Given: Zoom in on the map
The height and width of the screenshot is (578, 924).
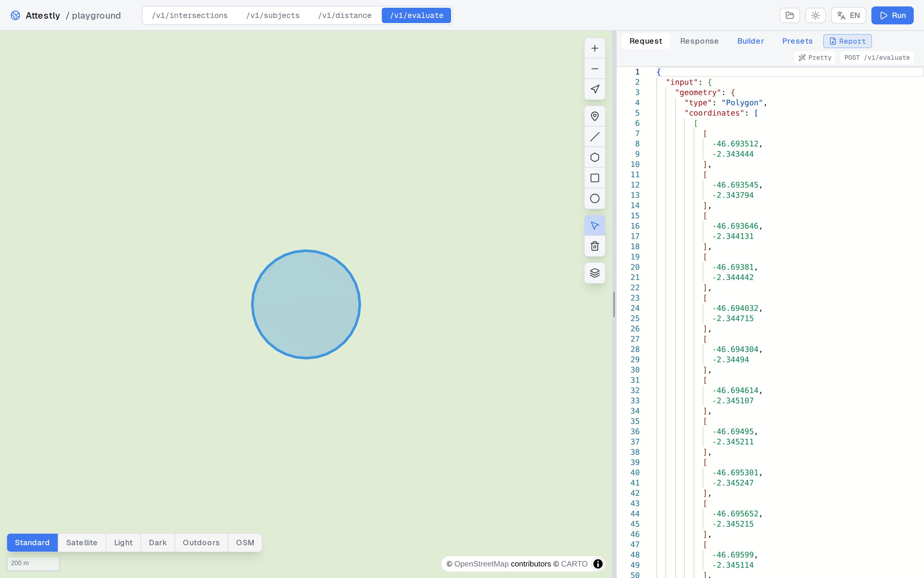Looking at the screenshot, I should [x=595, y=48].
